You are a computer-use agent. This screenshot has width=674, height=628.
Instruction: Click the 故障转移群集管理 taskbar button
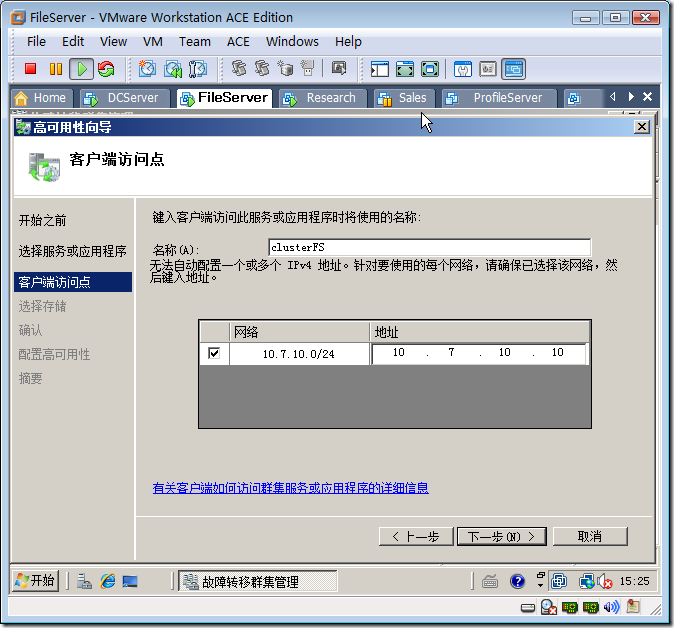click(257, 582)
